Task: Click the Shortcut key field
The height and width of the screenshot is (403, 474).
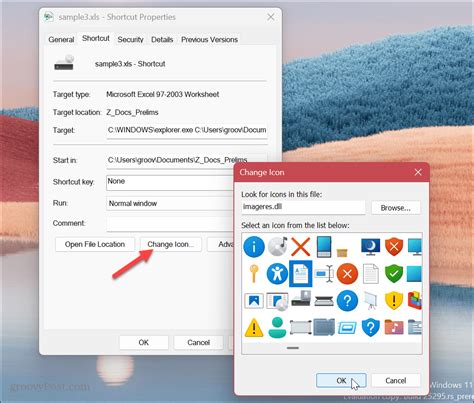Action: tap(170, 183)
